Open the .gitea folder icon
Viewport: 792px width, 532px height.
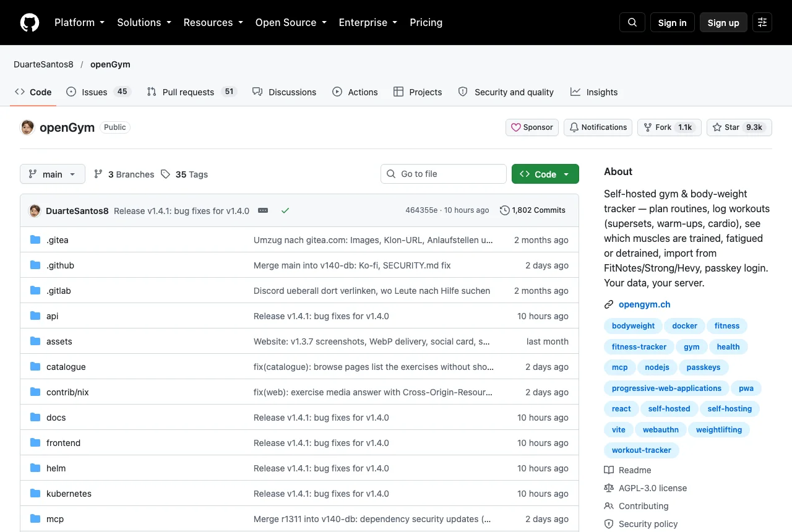click(35, 240)
